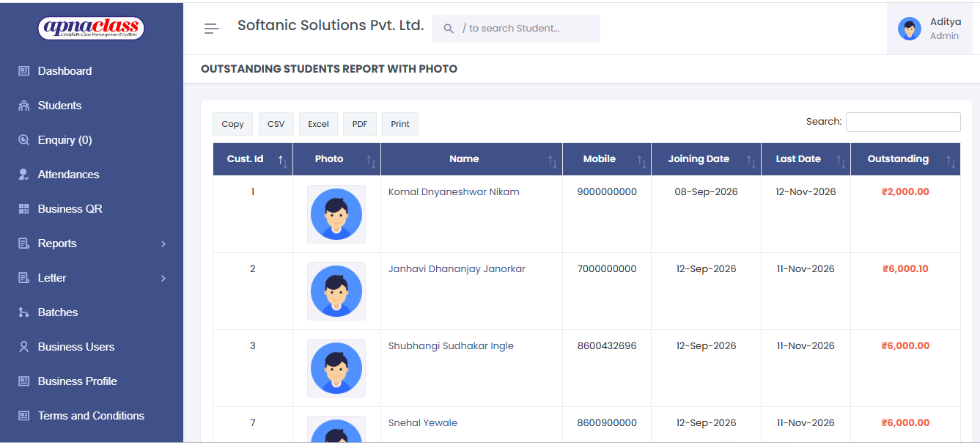Click Shubhangi Sudhakar Ingle's photo
The width and height of the screenshot is (980, 443).
(x=336, y=368)
